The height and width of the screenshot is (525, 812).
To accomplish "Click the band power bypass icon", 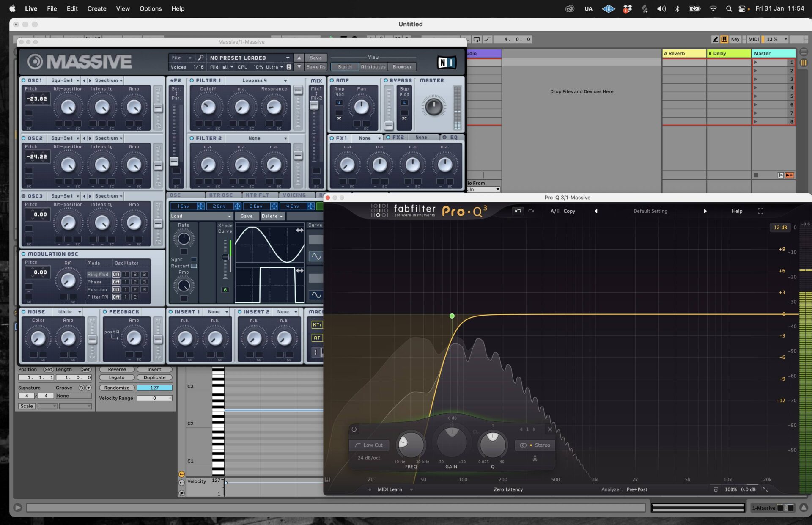I will click(x=354, y=429).
